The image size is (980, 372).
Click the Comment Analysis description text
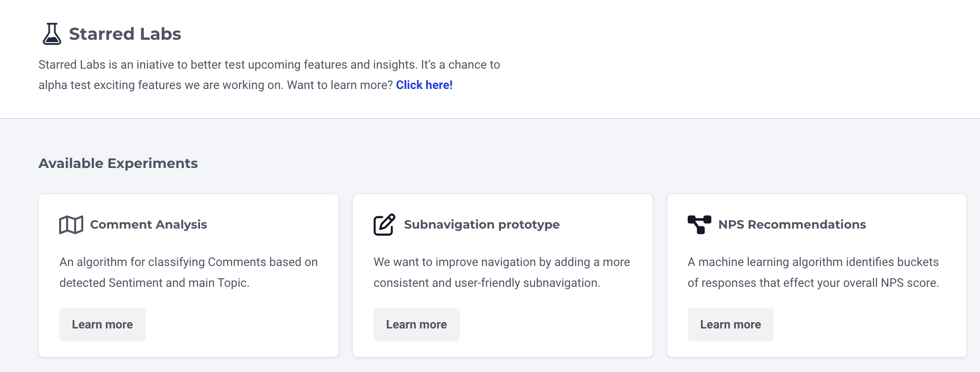click(188, 272)
